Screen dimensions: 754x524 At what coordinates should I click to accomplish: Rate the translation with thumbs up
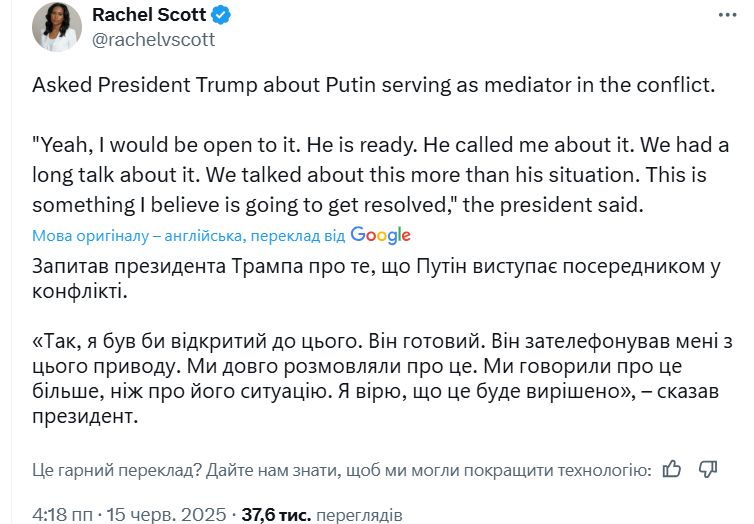pyautogui.click(x=672, y=468)
